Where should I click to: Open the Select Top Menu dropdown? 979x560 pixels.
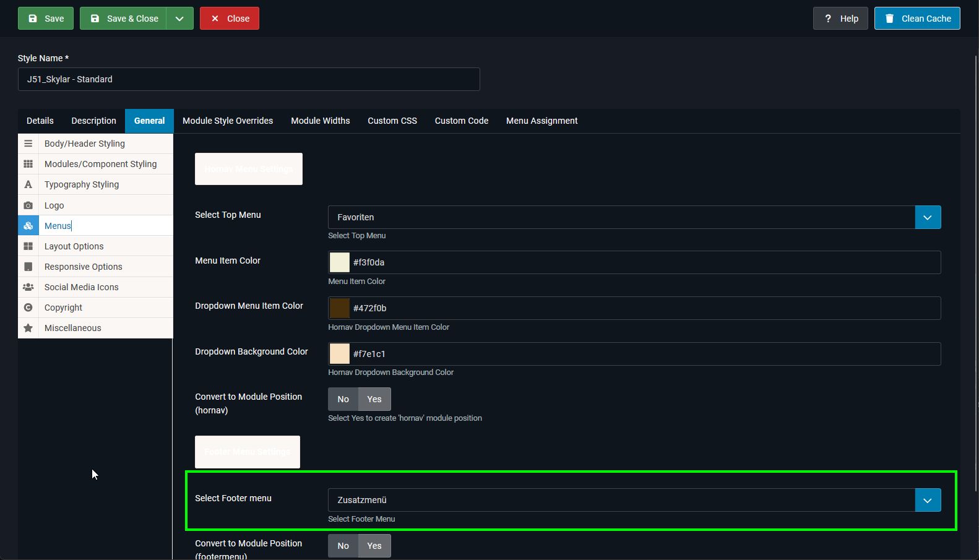(x=927, y=217)
